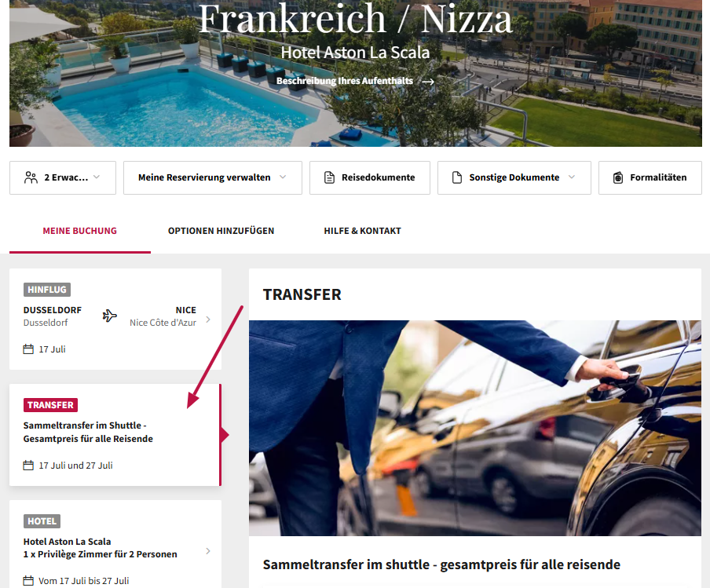This screenshot has width=710, height=588.
Task: Click the Sonstige Dokumente page icon
Action: click(x=457, y=177)
